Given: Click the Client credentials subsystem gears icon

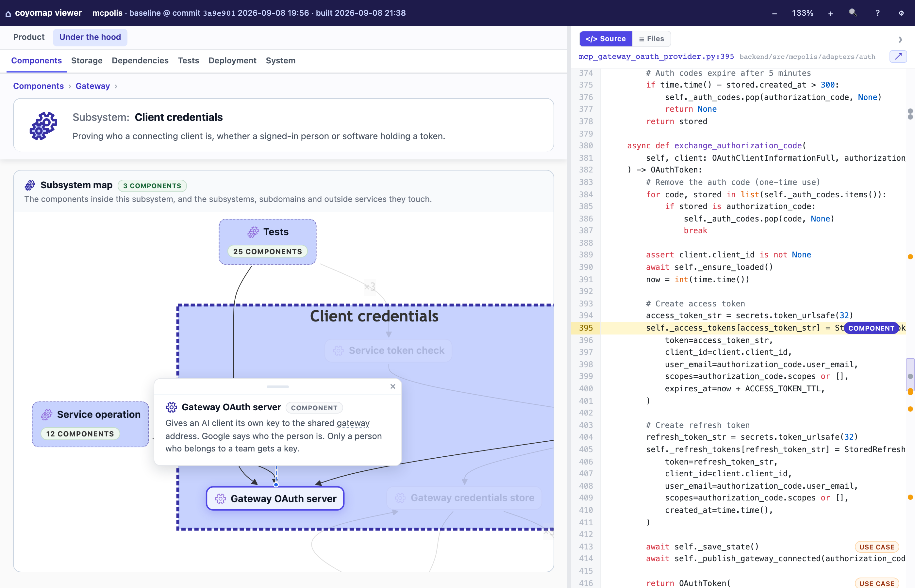Looking at the screenshot, I should [43, 126].
